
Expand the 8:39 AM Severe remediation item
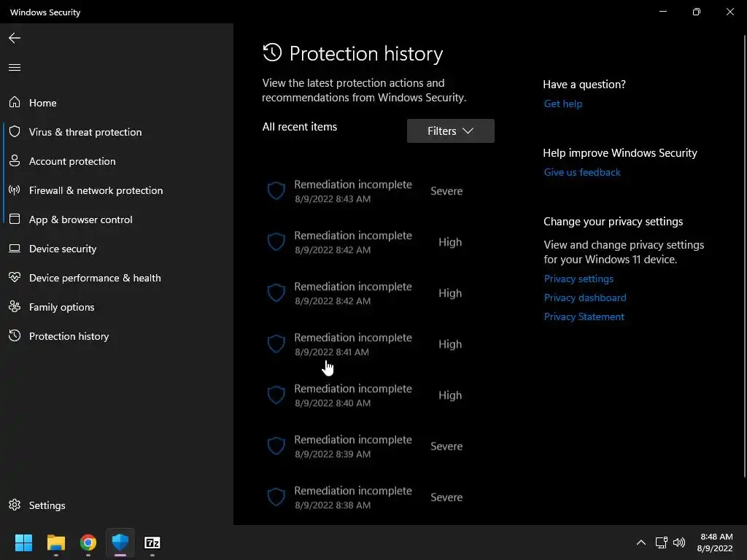[x=365, y=446]
